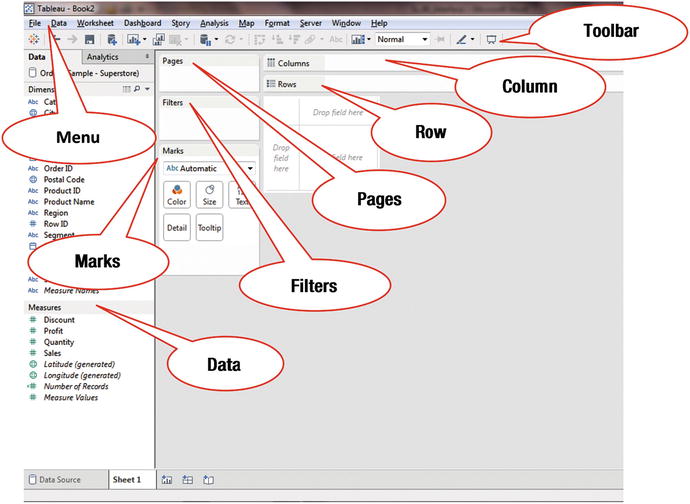The width and height of the screenshot is (690, 504).
Task: Click the Tableau start page logo icon
Action: point(33,40)
